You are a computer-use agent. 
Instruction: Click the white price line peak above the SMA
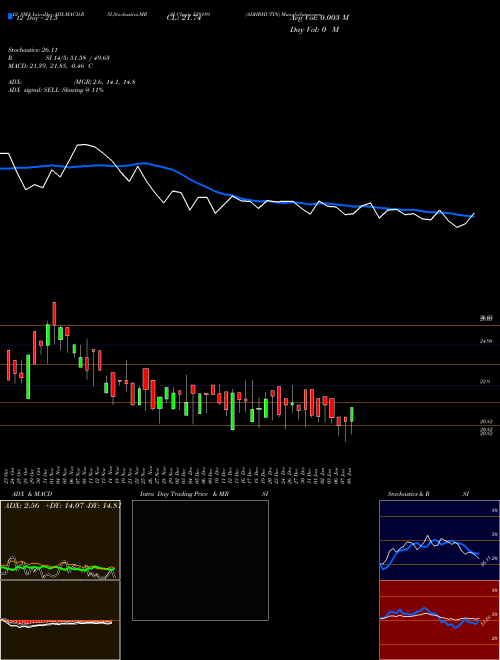tap(84, 145)
